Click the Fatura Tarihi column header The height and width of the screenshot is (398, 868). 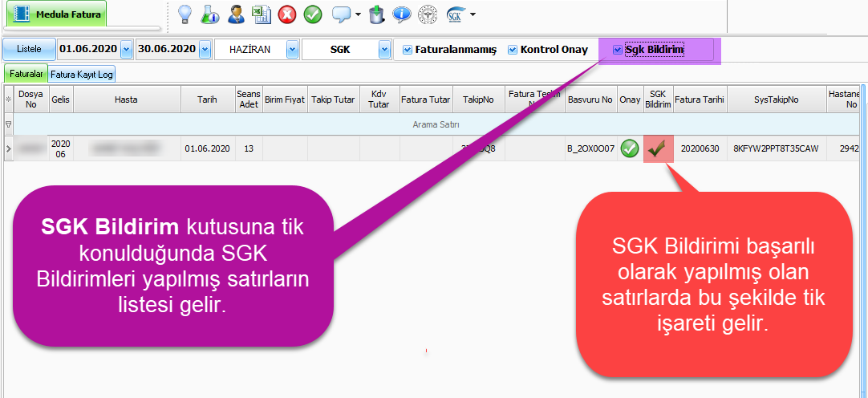tap(700, 99)
